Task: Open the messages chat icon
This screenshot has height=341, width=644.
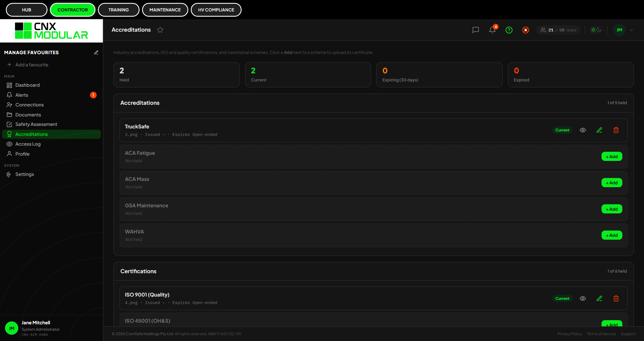Action: pyautogui.click(x=475, y=30)
